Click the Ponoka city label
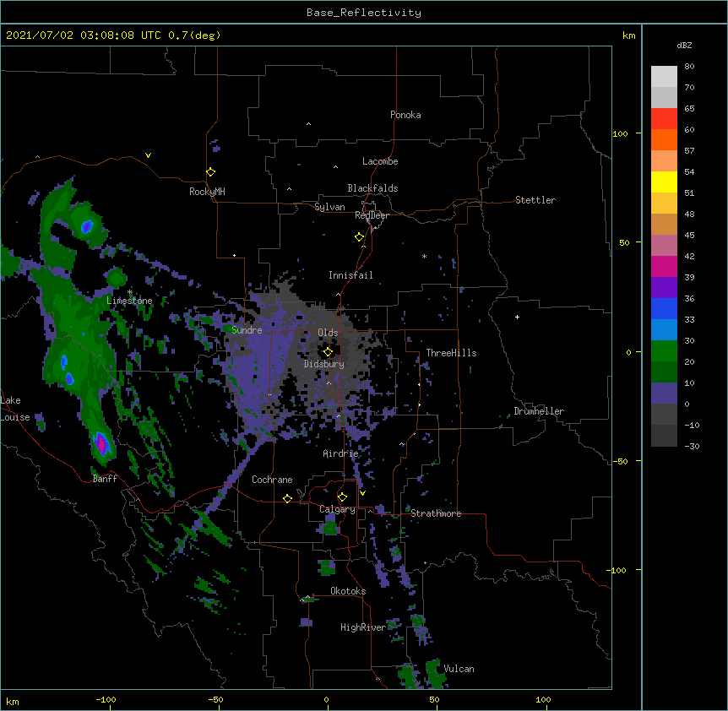728x711 pixels. pos(405,115)
